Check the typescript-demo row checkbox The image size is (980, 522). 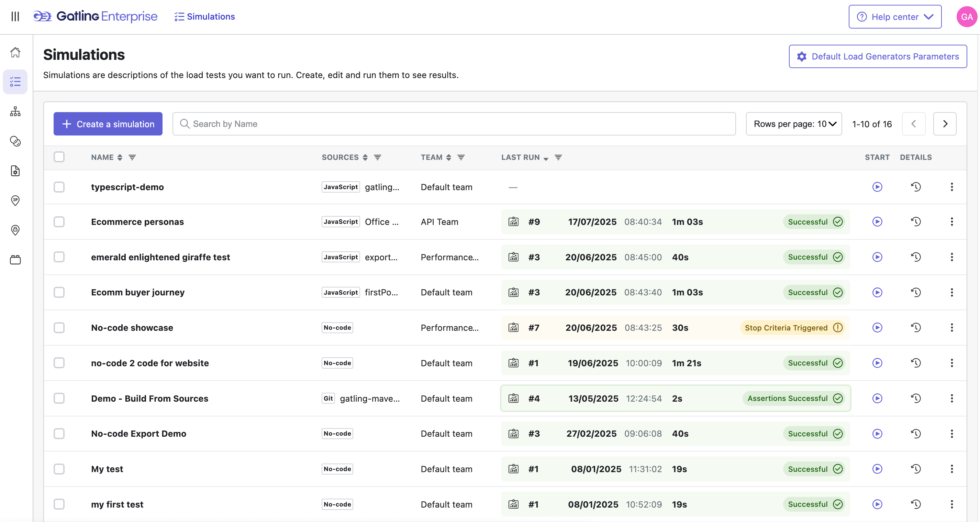click(x=59, y=187)
